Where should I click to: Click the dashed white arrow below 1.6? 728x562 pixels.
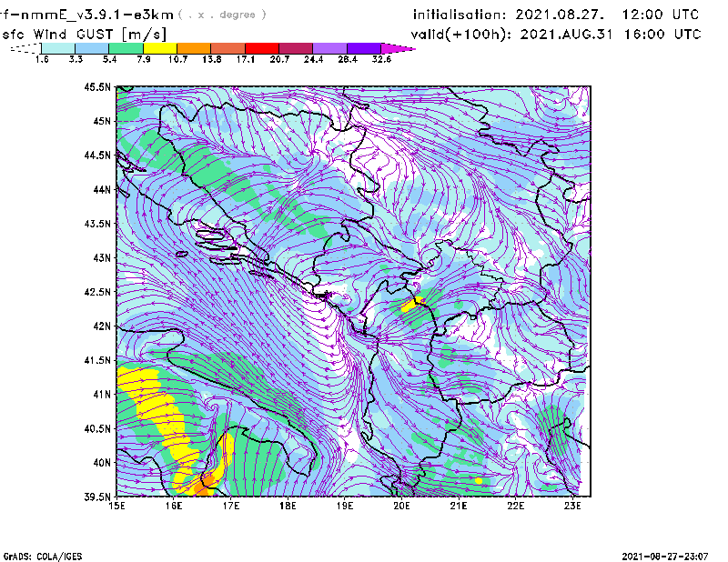(25, 48)
